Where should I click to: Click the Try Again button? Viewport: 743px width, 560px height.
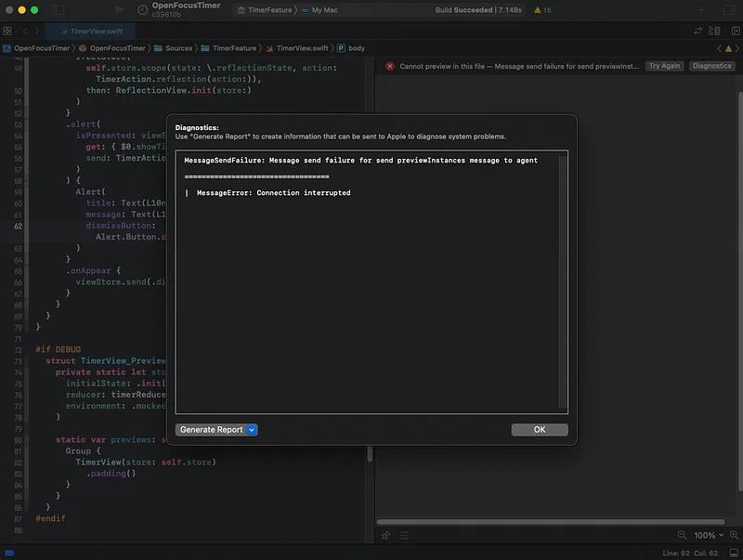pos(664,66)
